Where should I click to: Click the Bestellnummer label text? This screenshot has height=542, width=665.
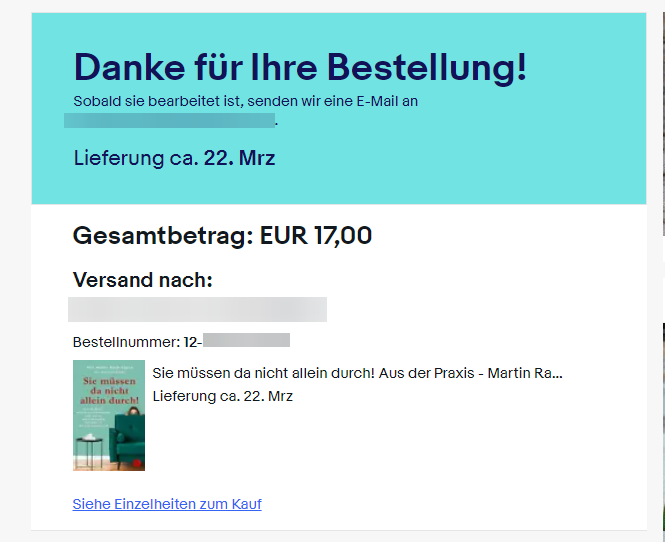127,342
